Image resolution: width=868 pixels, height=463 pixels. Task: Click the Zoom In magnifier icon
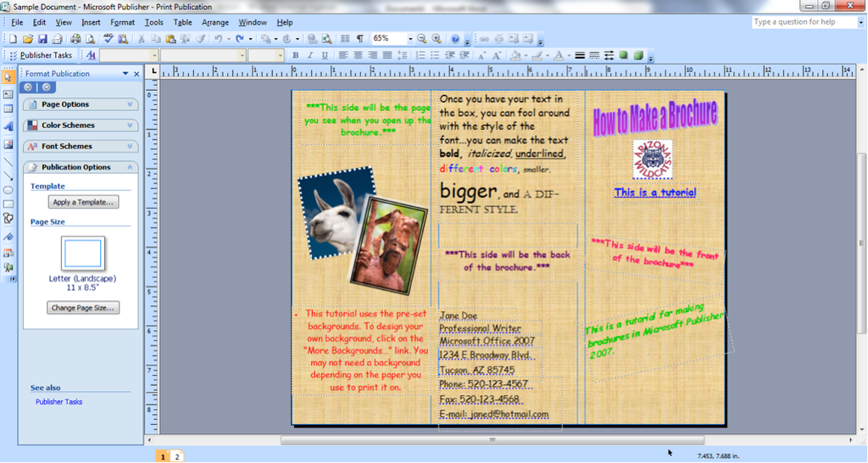437,39
